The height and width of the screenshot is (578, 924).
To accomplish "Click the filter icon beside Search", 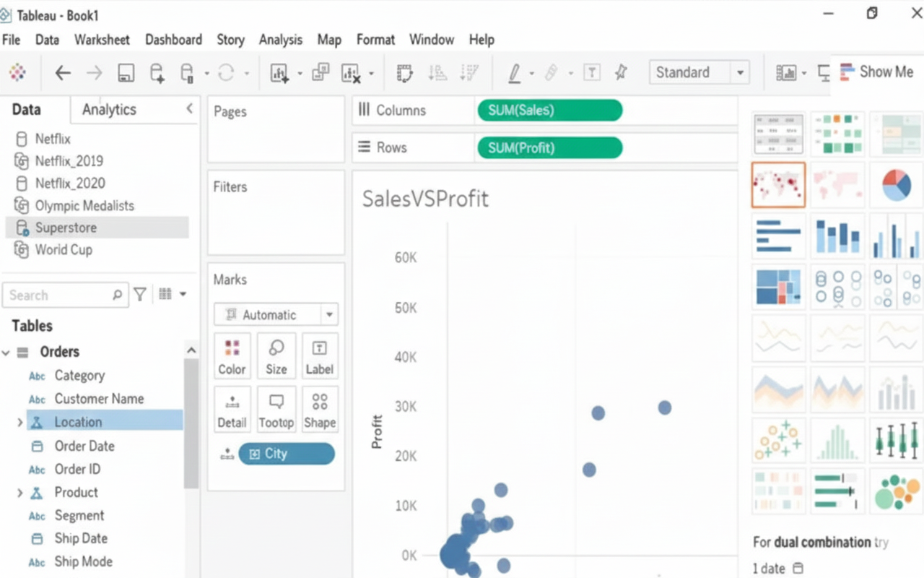I will click(140, 295).
